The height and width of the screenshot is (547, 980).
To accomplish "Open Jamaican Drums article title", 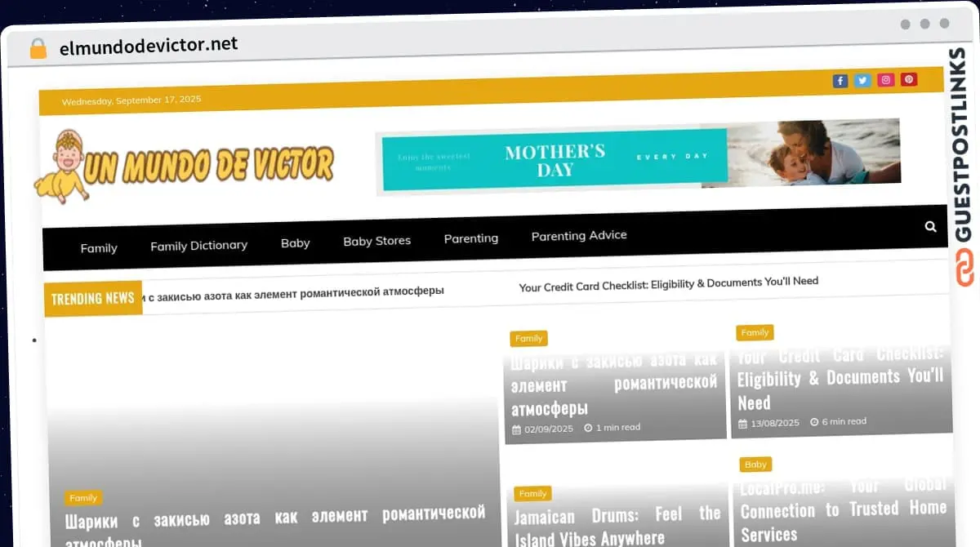I will pos(617,526).
